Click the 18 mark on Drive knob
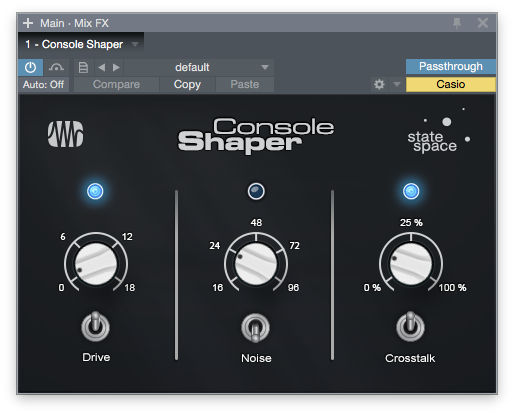Viewport: 514px width, 415px height. coord(130,287)
